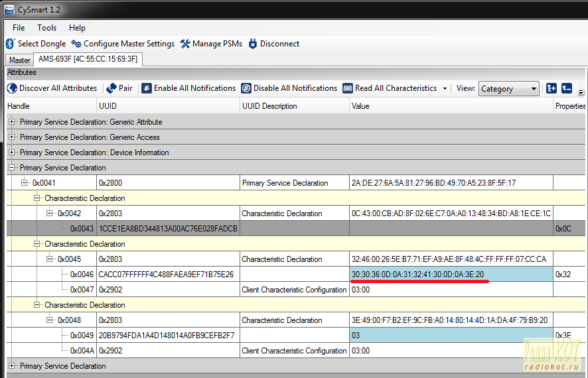588x378 pixels.
Task: Click Disconnect label
Action: [280, 44]
